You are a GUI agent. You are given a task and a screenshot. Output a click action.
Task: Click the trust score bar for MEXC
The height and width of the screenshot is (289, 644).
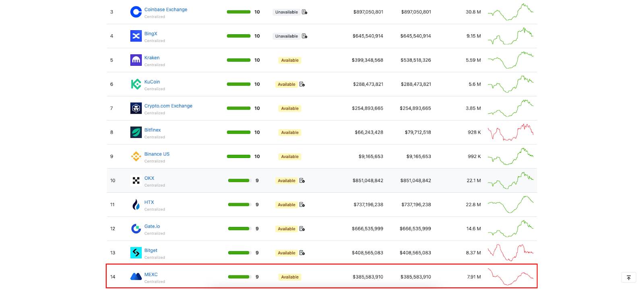[239, 277]
